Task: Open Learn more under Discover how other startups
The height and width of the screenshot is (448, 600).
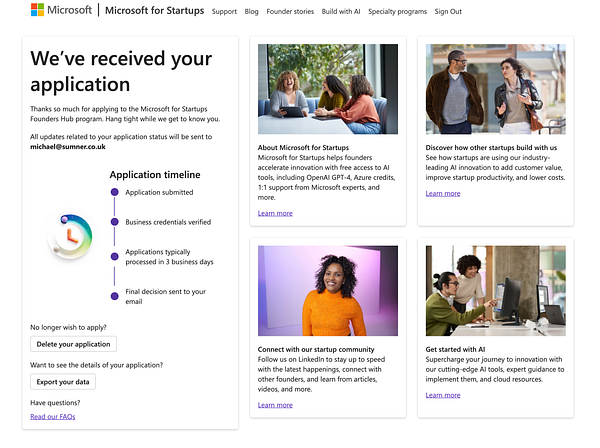Action: tap(443, 193)
